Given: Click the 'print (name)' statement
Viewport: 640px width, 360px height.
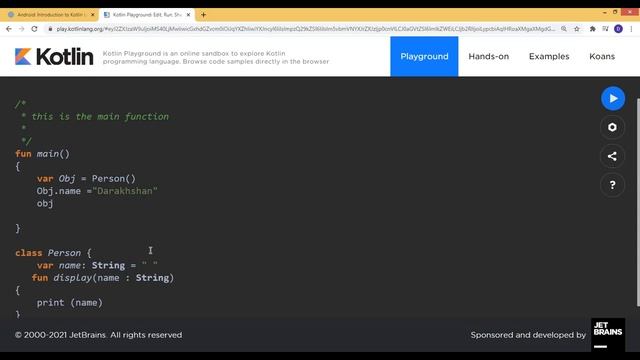Looking at the screenshot, I should click(70, 303).
